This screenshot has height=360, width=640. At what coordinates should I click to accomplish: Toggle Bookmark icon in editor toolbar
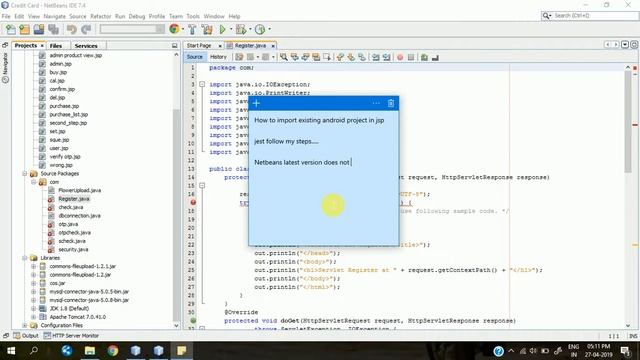[x=362, y=57]
